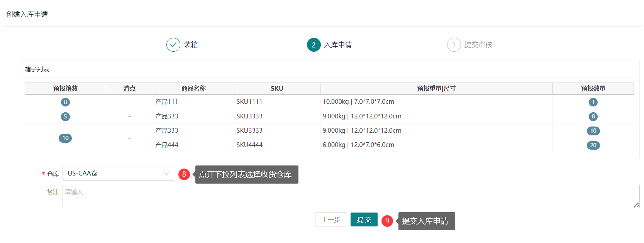Click the 预报箱数 badge showing 8
Screen dimensions: 644x243
point(65,102)
